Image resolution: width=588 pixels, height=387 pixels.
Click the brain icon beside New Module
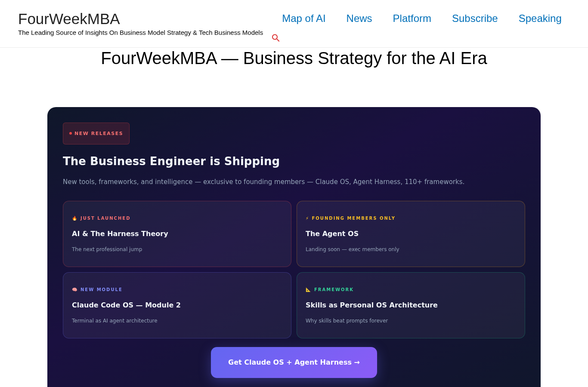pyautogui.click(x=74, y=290)
